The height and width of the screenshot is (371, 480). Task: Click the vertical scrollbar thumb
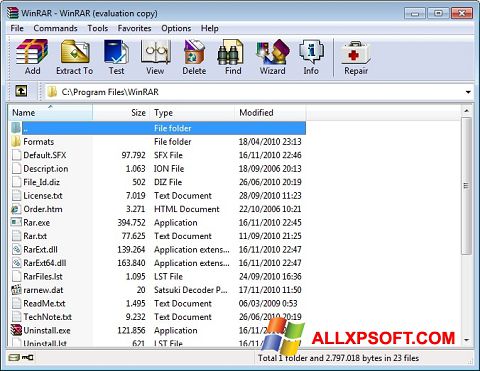pos(466,186)
